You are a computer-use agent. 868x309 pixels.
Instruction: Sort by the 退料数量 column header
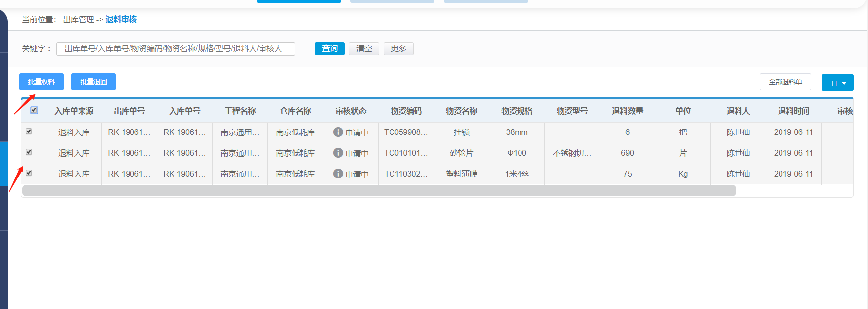coord(627,111)
